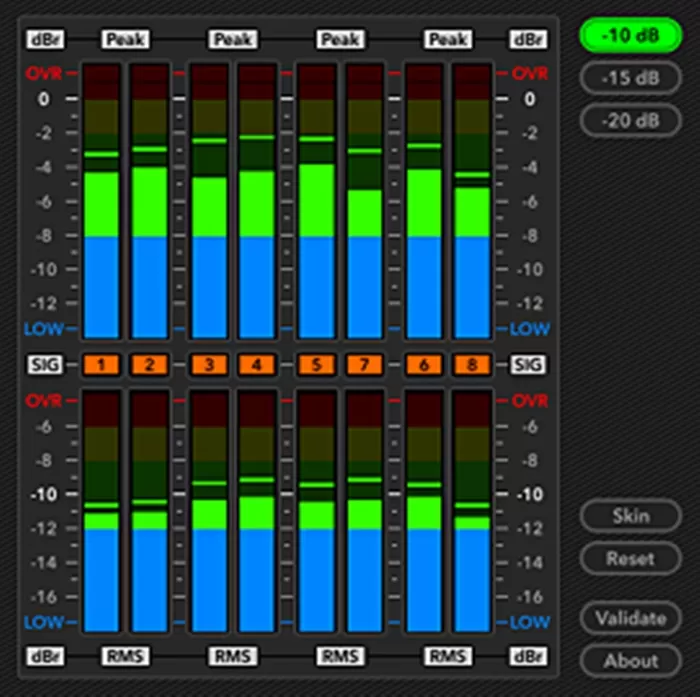Click the Peak label above channels 6 and 8

(448, 39)
